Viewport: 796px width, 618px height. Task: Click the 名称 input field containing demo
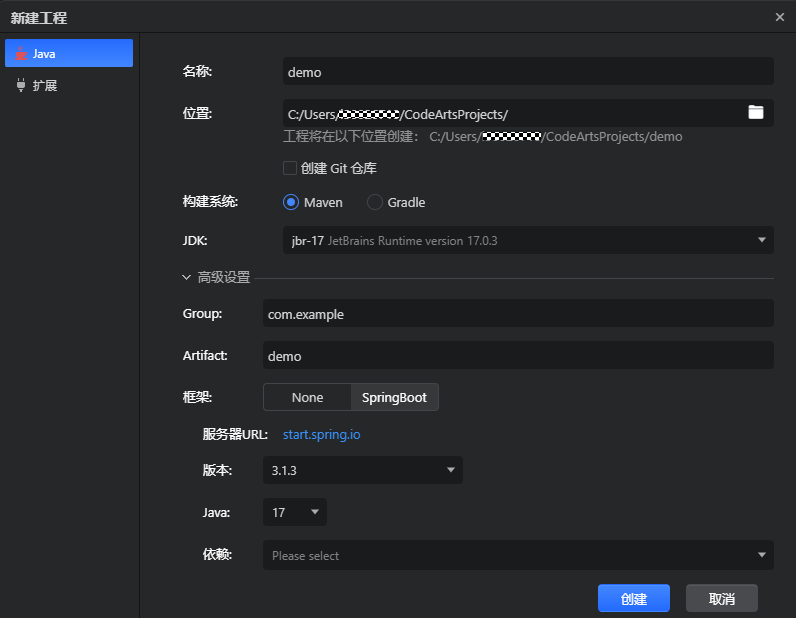(x=528, y=71)
